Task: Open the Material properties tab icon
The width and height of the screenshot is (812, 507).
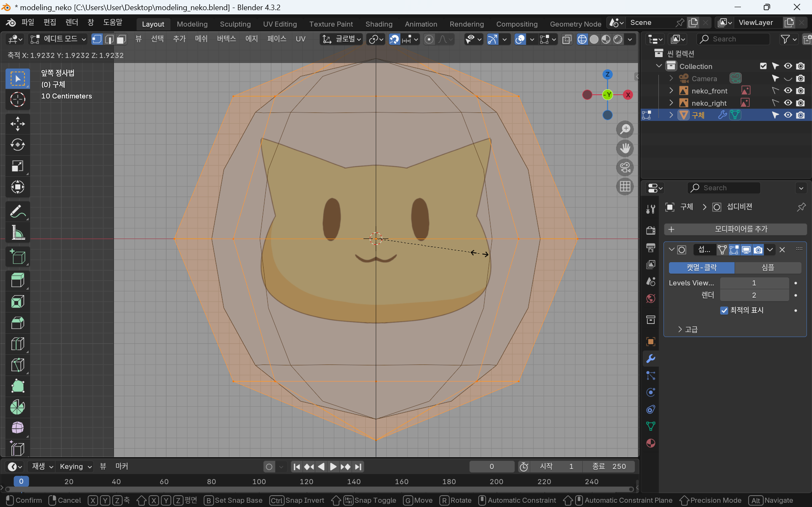Action: tap(651, 443)
